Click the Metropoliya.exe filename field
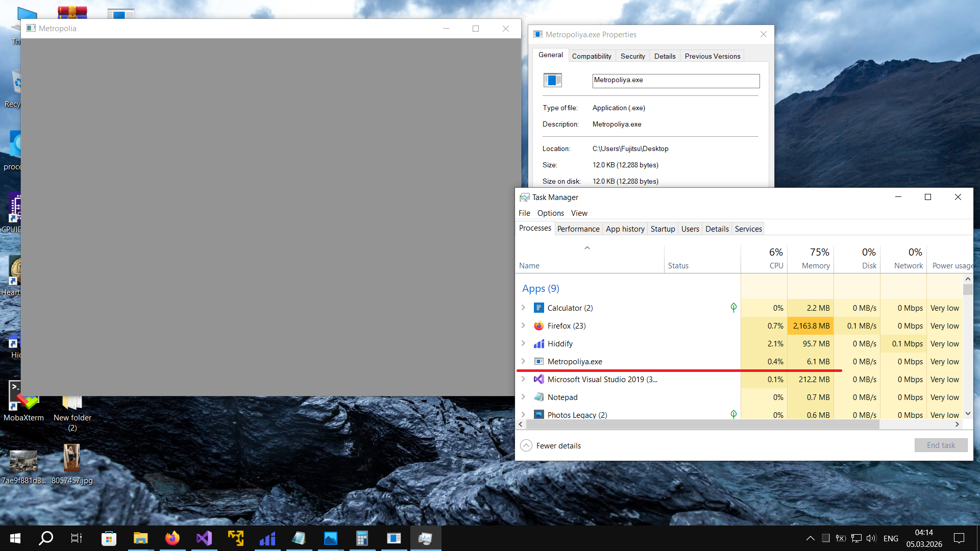This screenshot has height=551, width=980. point(675,81)
